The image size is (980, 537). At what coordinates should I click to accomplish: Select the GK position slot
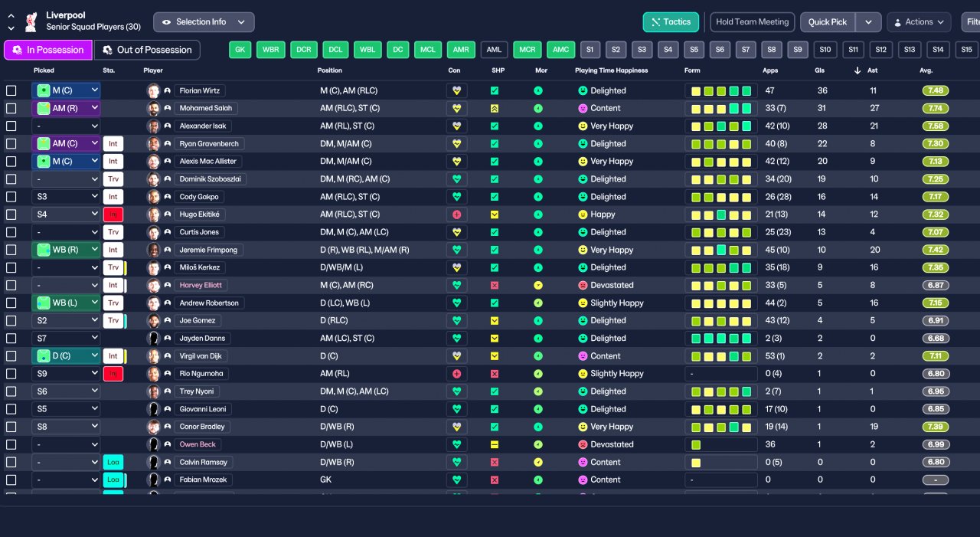click(x=240, y=50)
